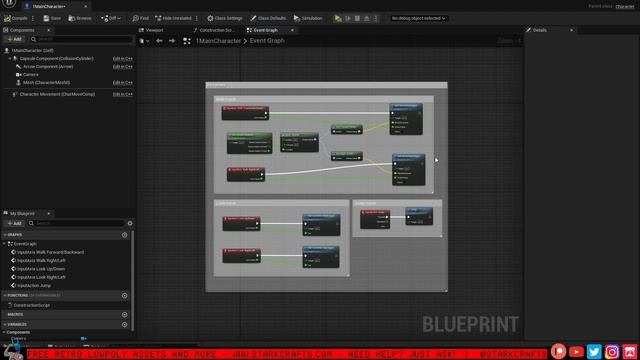
Task: Open the YouTube icon in overlay
Action: coord(576,351)
